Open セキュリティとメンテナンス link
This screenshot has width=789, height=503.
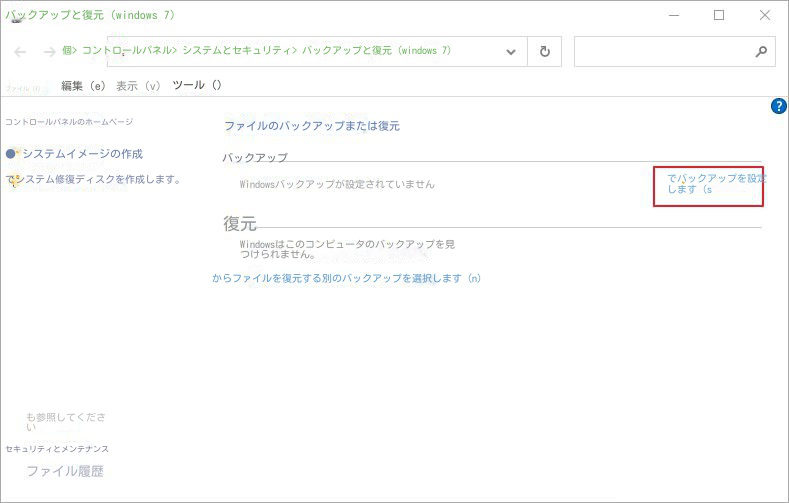57,449
